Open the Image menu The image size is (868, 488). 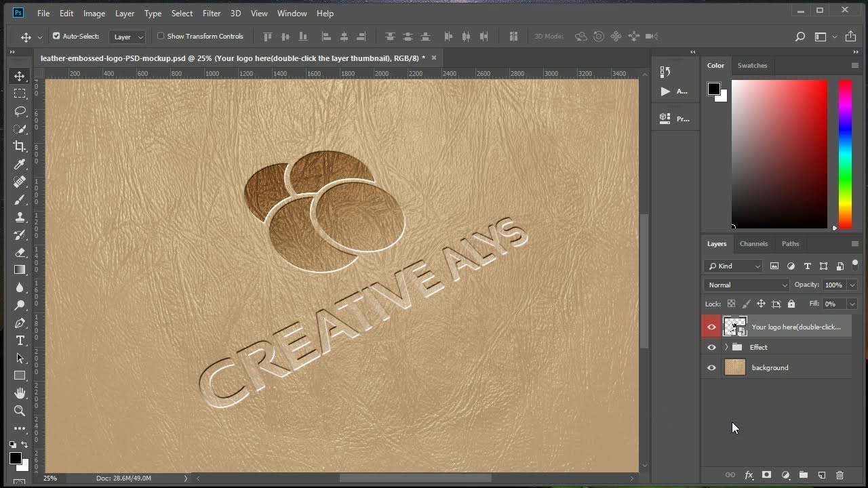point(94,13)
